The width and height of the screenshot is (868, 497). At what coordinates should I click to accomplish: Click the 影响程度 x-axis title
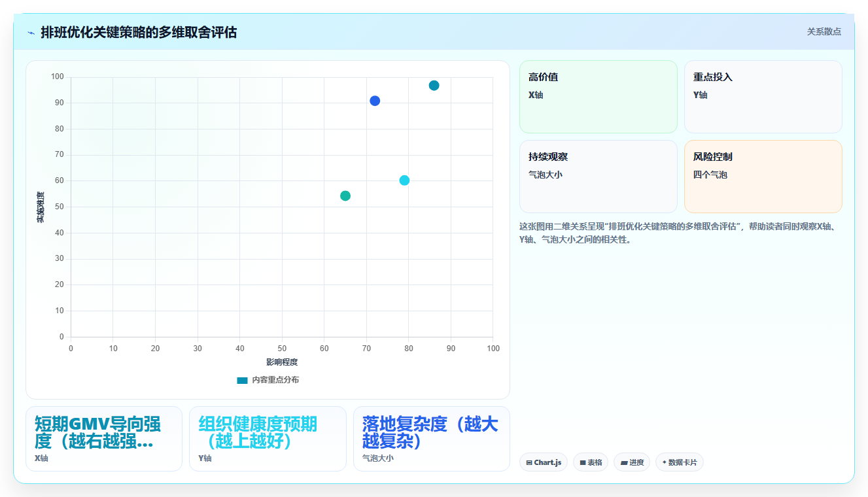tap(282, 362)
